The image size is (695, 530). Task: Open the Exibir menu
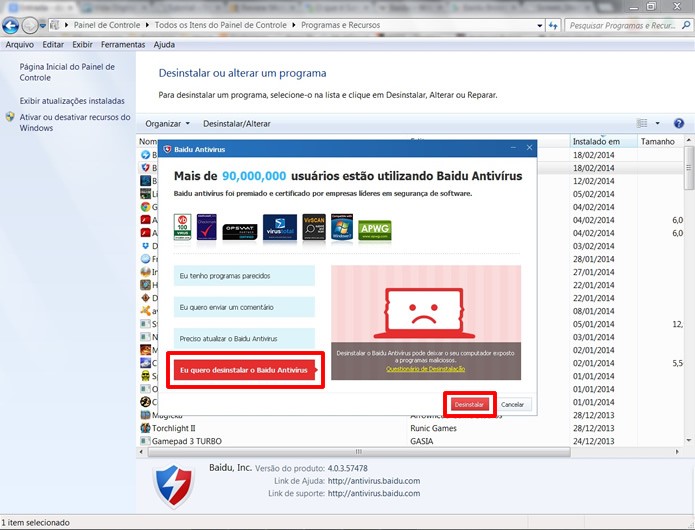pyautogui.click(x=82, y=45)
